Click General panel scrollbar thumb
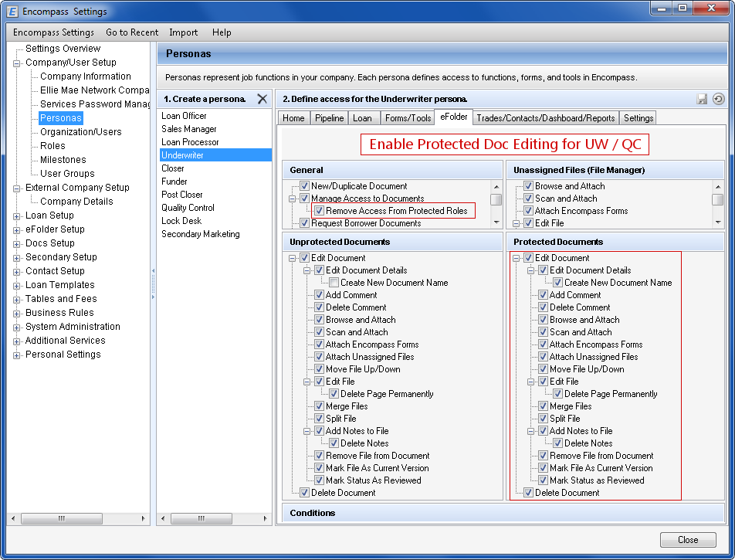Screen dimensions: 735x560 [x=496, y=199]
